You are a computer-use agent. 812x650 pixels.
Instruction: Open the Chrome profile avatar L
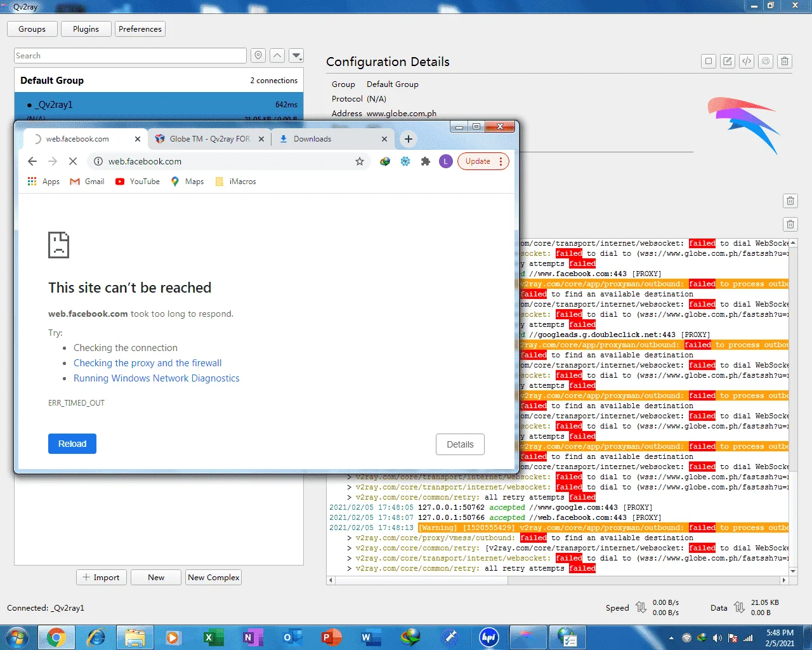[x=446, y=161]
